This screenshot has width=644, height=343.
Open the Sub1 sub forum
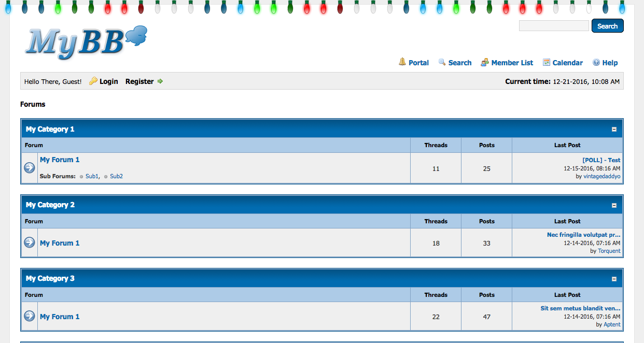pos(92,176)
